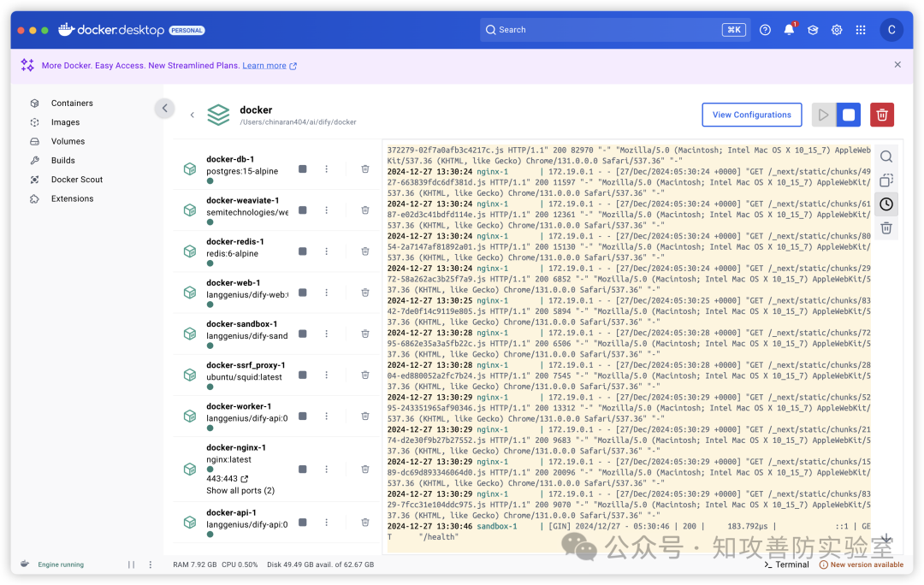Viewport: 924px width, 585px height.
Task: Dismiss the Streamlined Plans banner
Action: tap(897, 65)
